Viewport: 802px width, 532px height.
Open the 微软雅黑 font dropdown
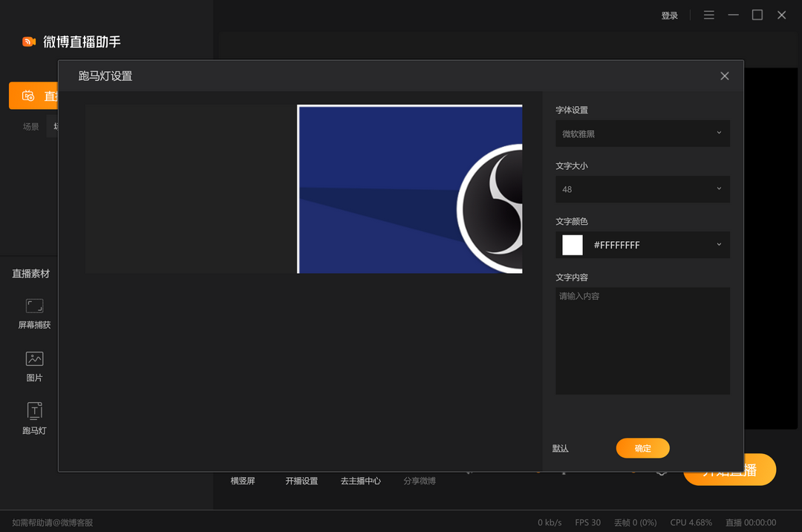[642, 134]
